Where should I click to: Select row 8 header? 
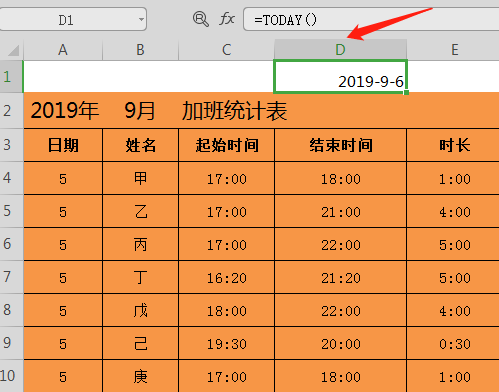(x=11, y=310)
